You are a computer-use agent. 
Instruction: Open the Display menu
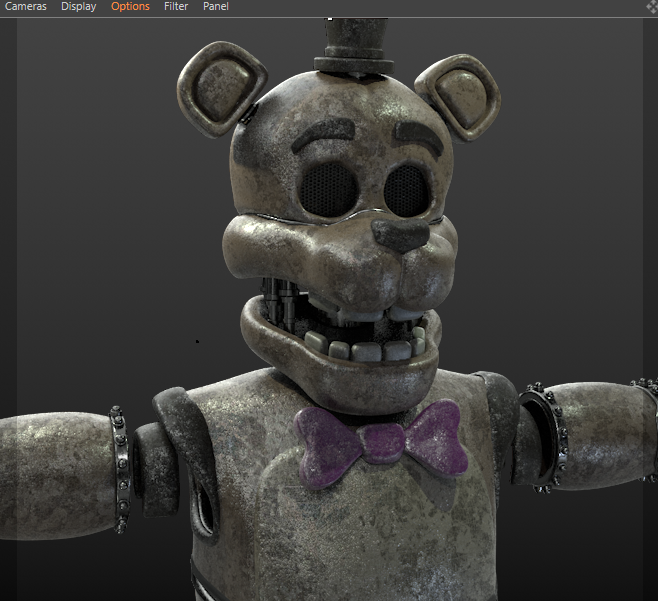78,7
